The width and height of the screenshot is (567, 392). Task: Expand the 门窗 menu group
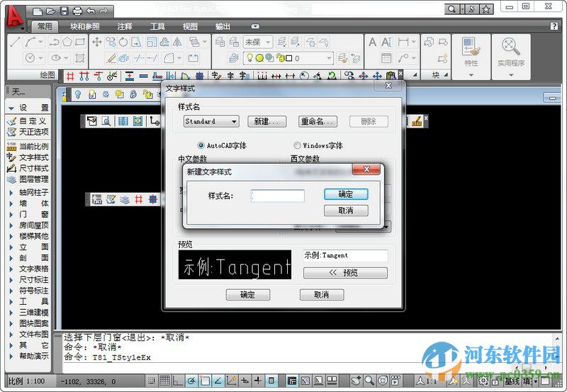[x=11, y=215]
